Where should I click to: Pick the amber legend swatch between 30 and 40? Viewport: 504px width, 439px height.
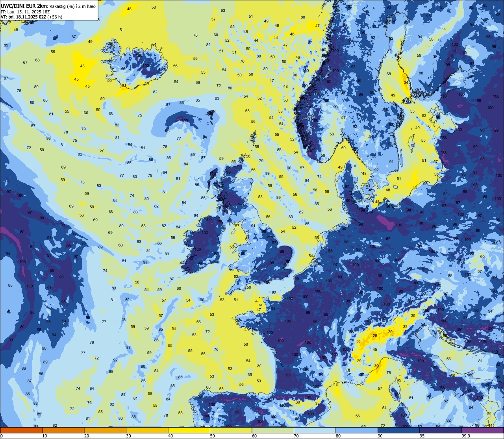coord(147,430)
